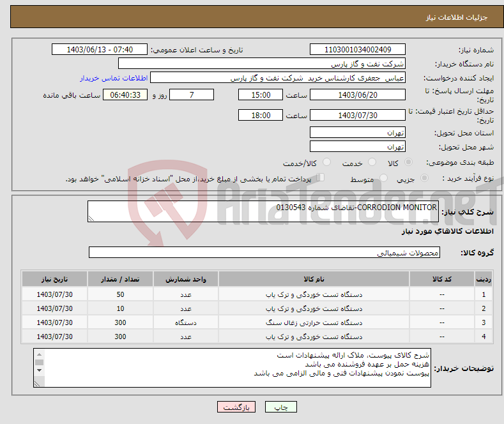Viewport: 504px width, 424px height.
Task: Select the کالا radio button
Action: 408,162
